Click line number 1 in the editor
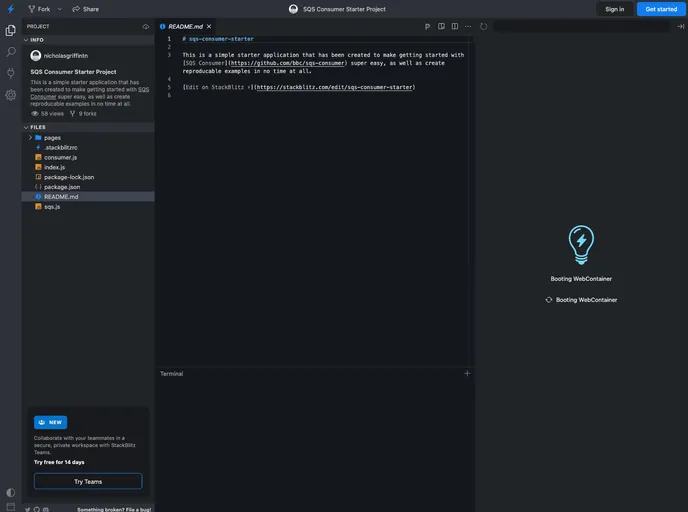The image size is (688, 512). tap(169, 39)
